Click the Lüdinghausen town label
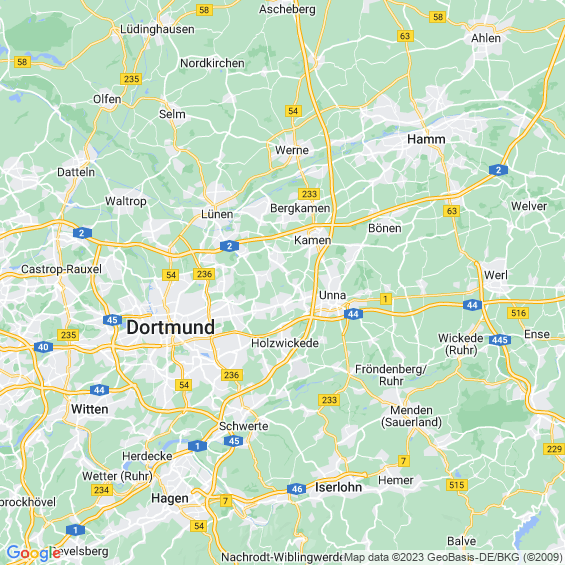565x565 pixels. 157,29
